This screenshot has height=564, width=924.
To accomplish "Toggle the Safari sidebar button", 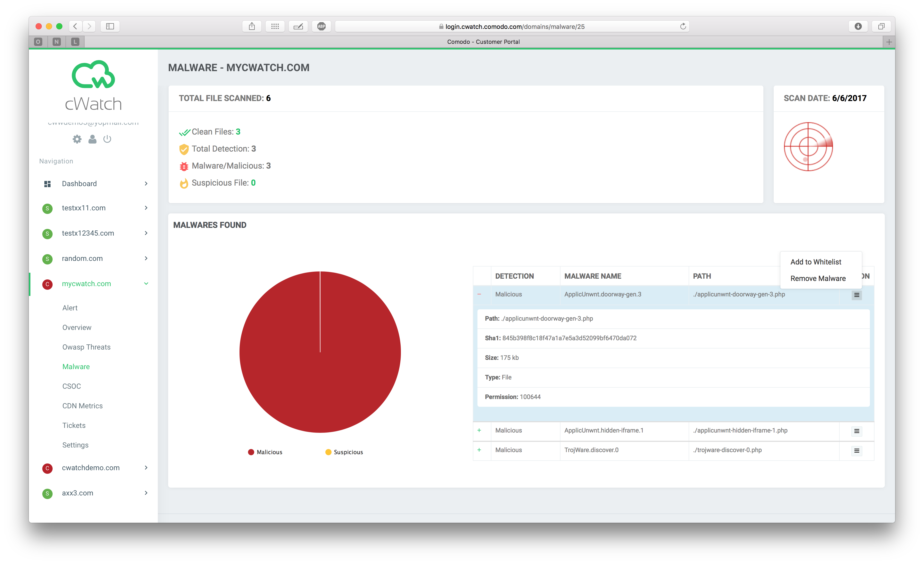I will [110, 26].
